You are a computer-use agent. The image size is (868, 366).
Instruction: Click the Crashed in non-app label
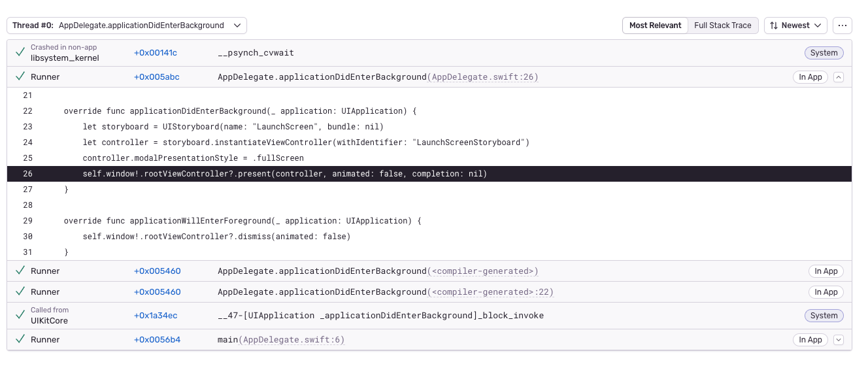pos(63,48)
